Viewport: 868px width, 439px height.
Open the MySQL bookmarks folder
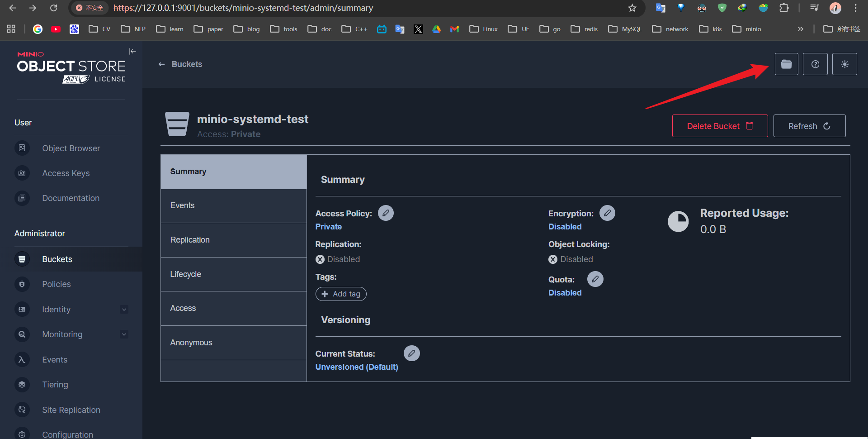click(625, 29)
